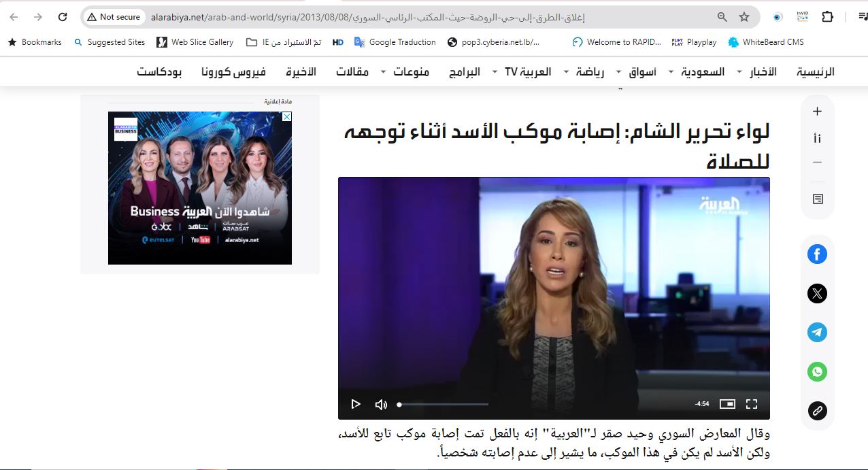Decrease font size with minus icon

tap(818, 163)
